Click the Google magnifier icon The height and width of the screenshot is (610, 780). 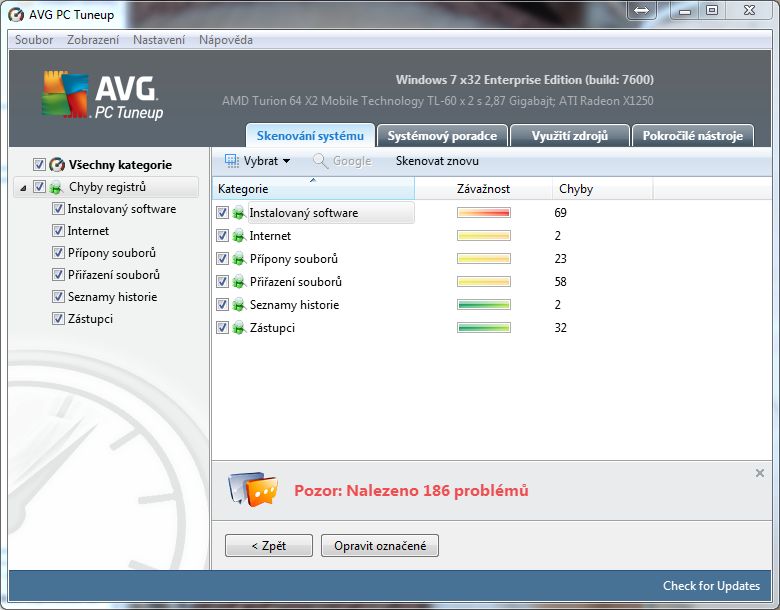coord(320,161)
